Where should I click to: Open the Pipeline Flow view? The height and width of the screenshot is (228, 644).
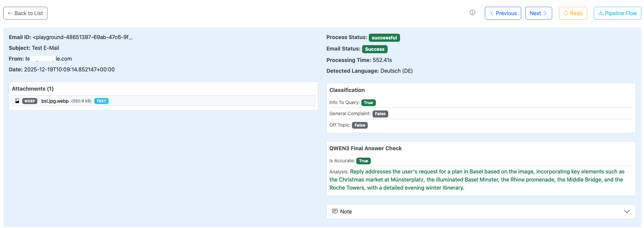617,13
